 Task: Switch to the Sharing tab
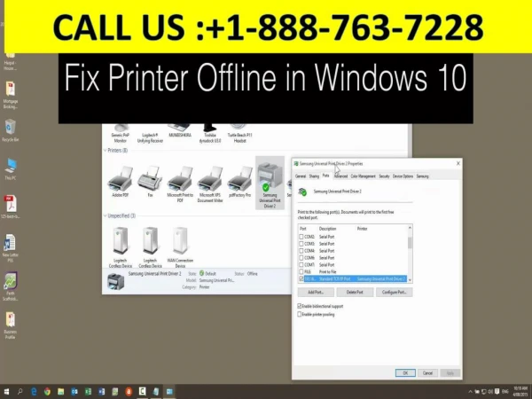(314, 176)
